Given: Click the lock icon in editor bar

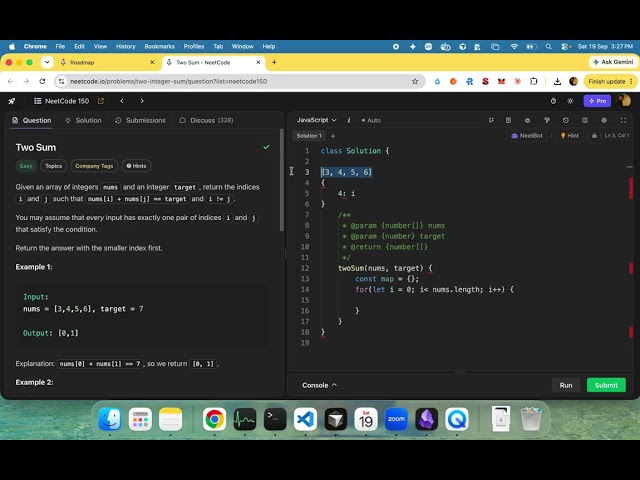Looking at the screenshot, I should tap(594, 136).
